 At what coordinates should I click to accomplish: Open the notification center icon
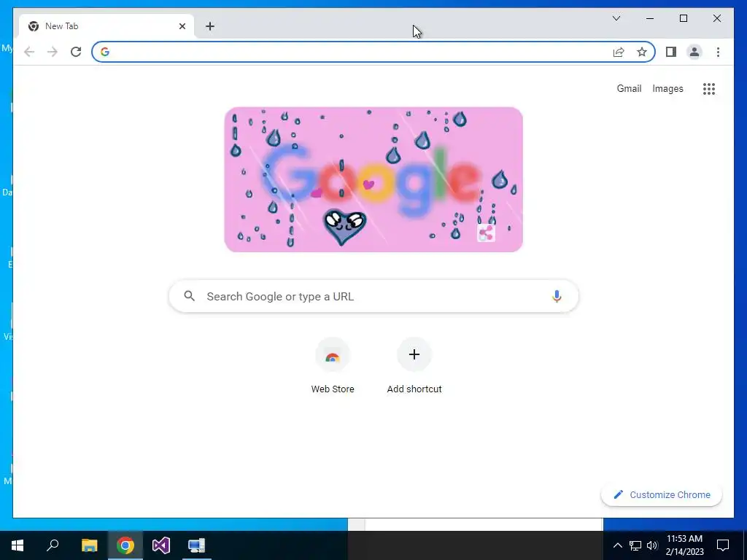(x=723, y=545)
